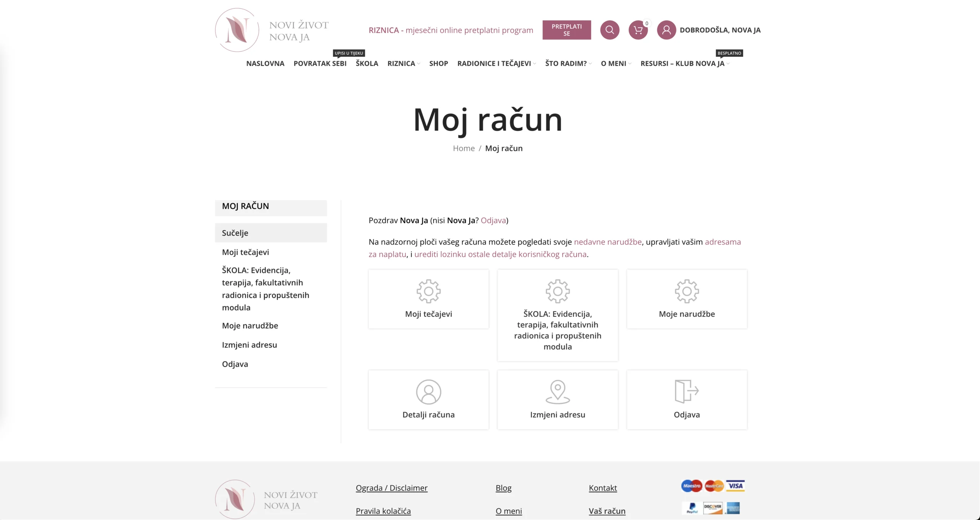Expand the ŠTO RADIM? dropdown
This screenshot has width=980, height=520.
(565, 64)
